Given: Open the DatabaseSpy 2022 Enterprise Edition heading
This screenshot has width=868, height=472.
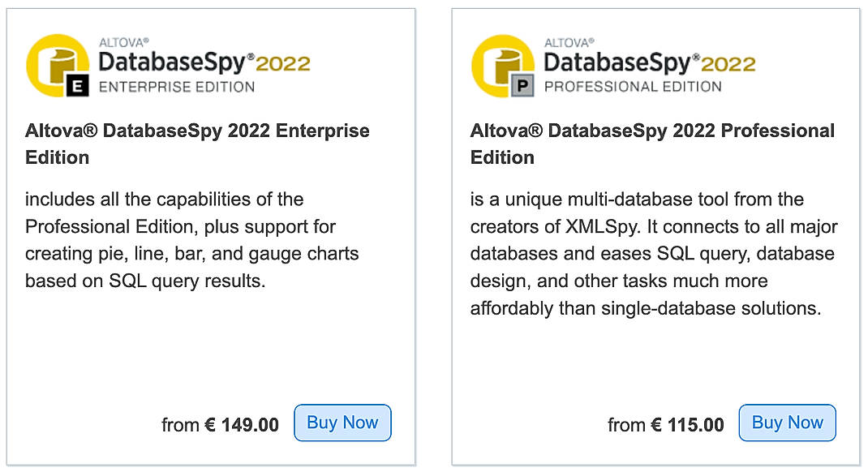Looking at the screenshot, I should [197, 144].
